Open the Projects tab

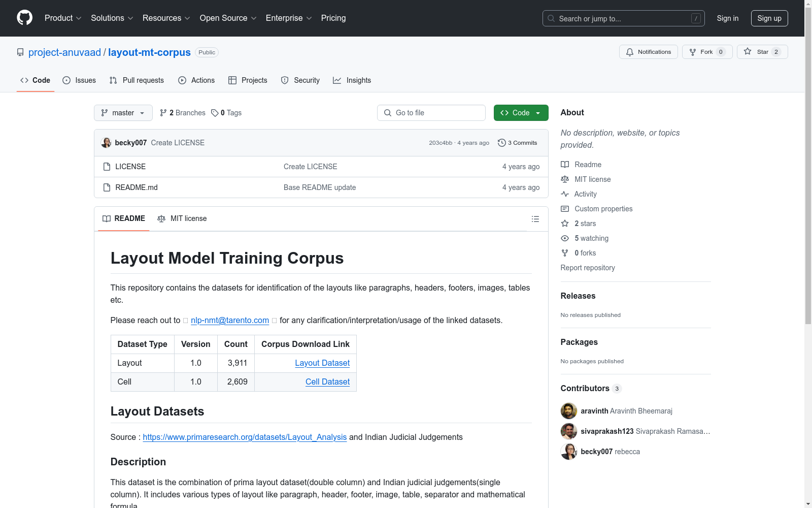[248, 80]
